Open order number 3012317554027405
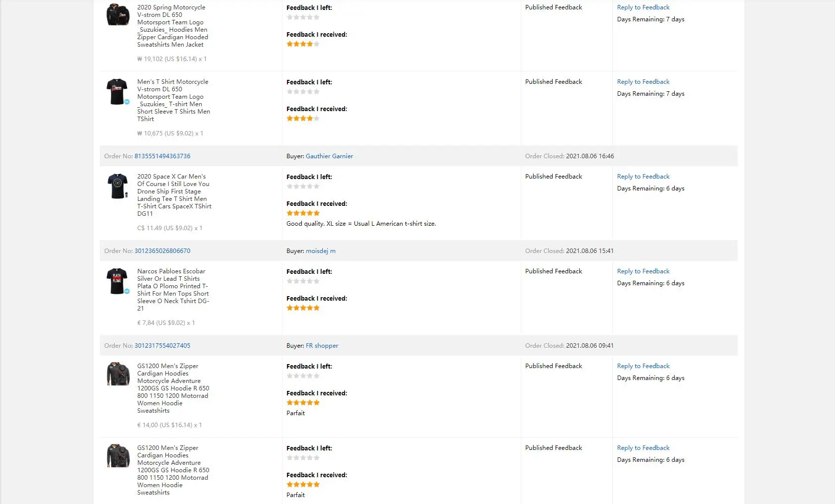The image size is (835, 504). [162, 346]
